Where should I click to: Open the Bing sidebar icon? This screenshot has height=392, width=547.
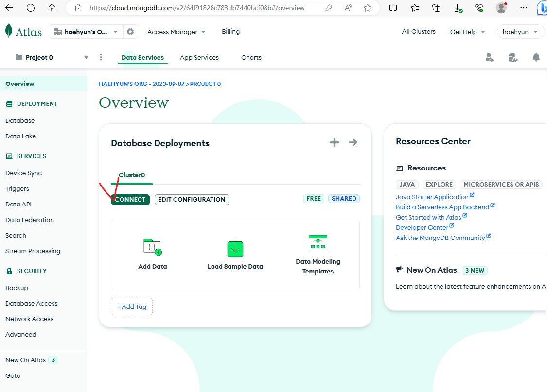542,8
